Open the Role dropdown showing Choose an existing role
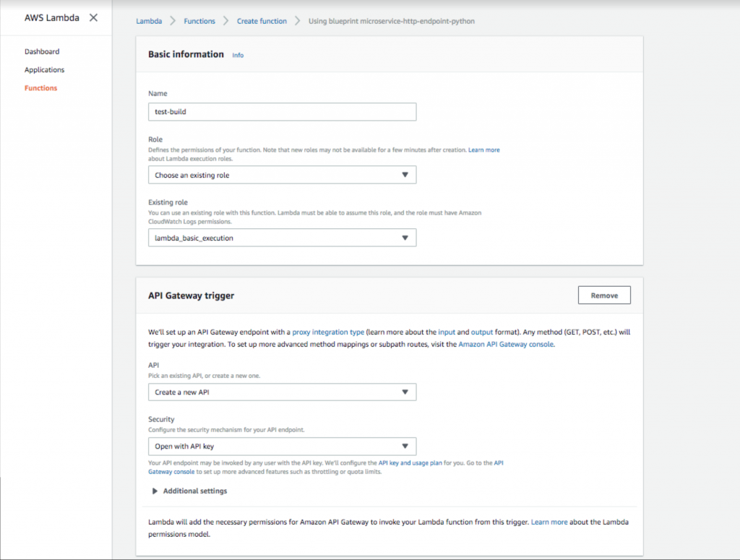Viewport: 740px width, 560px height. coord(282,175)
